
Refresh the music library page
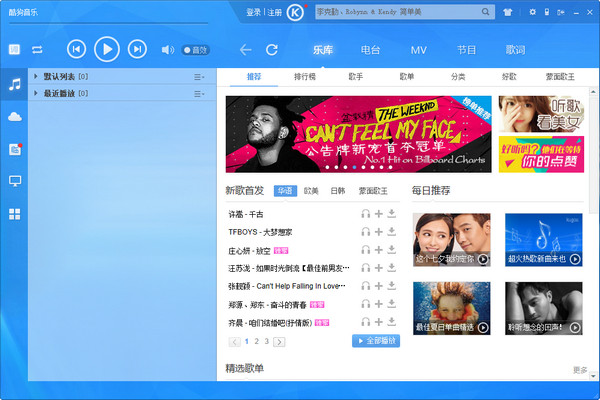272,50
